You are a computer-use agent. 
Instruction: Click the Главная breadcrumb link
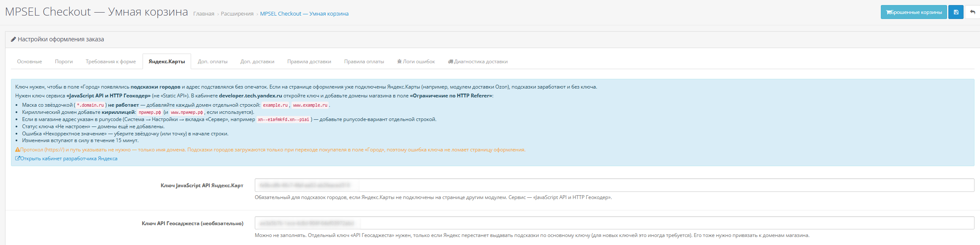[x=204, y=14]
